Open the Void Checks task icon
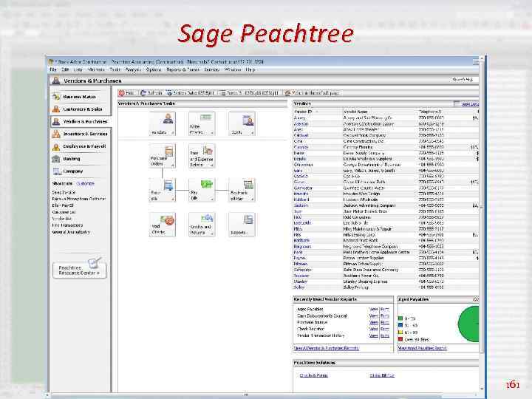This screenshot has height=399, width=532. [162, 225]
